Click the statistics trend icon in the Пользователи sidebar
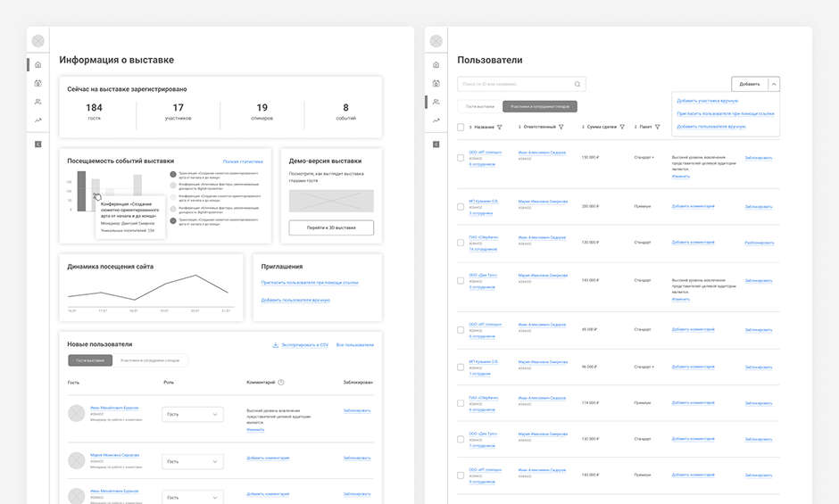This screenshot has height=504, width=839. click(436, 120)
